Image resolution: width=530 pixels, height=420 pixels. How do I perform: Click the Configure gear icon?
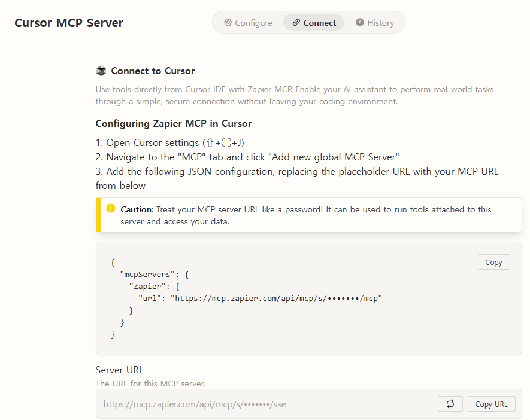tap(228, 22)
